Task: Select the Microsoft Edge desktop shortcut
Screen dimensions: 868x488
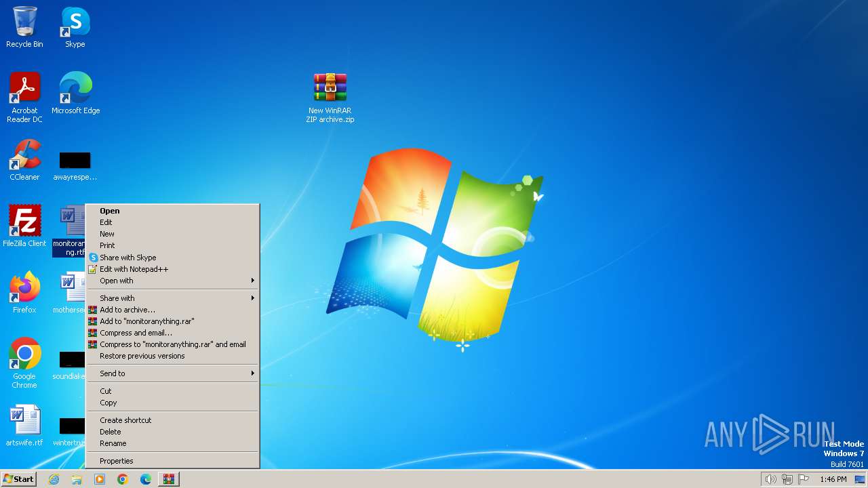Action: [75, 94]
